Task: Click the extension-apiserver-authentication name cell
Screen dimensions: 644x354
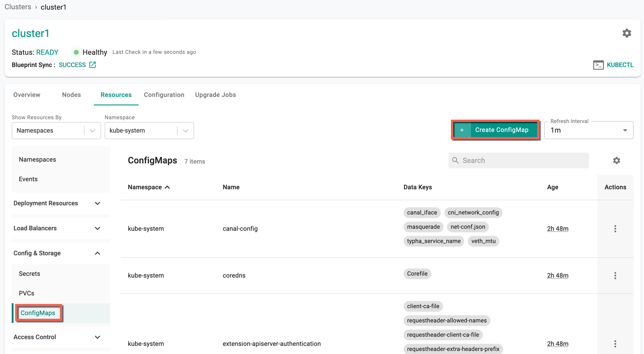Action: [272, 344]
